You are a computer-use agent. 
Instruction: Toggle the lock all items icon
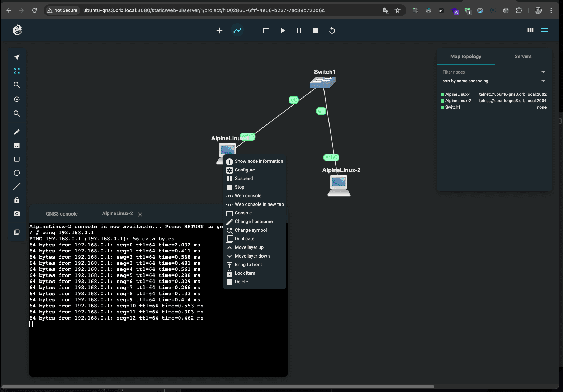(x=17, y=200)
